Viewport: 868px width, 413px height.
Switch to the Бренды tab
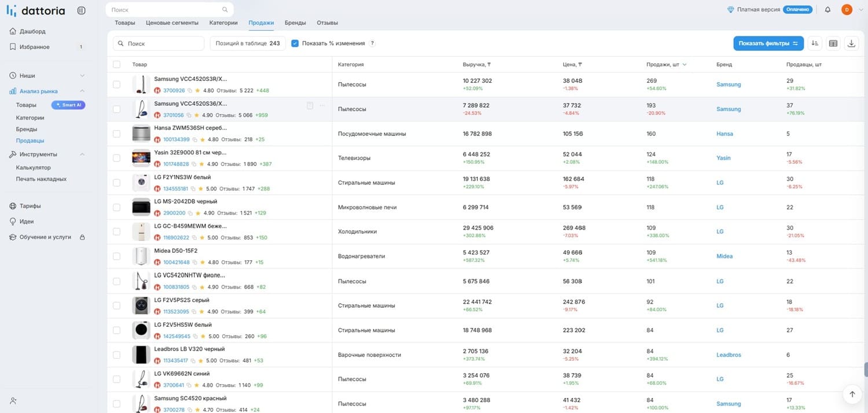click(295, 23)
